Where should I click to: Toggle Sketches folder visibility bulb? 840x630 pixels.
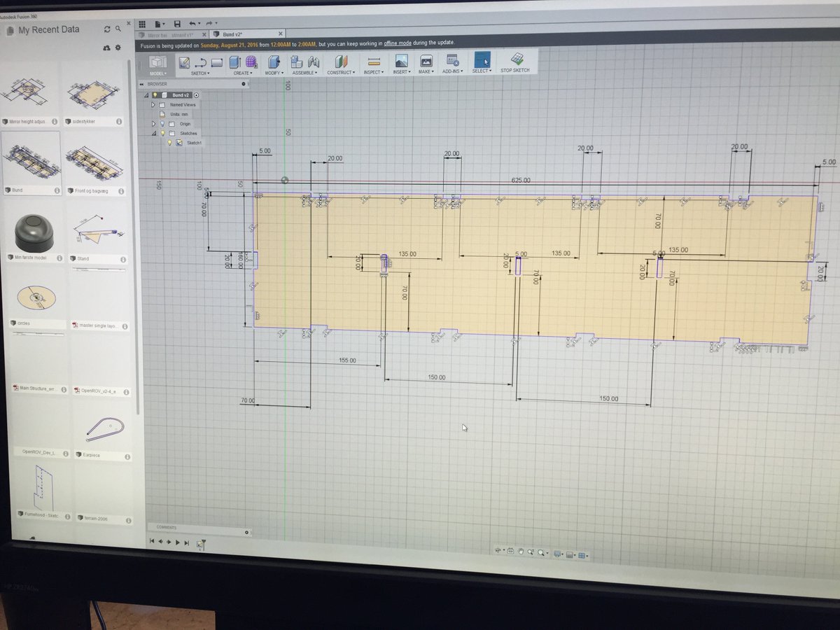[163, 134]
